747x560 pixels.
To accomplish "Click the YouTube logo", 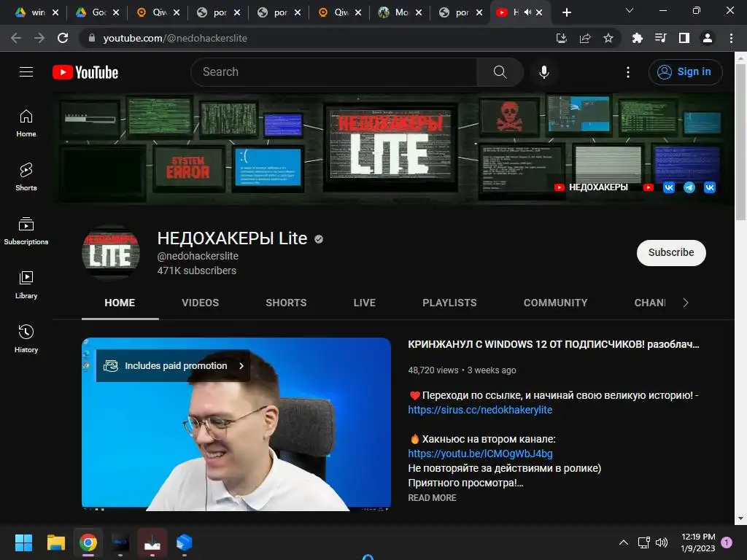I will coord(85,72).
